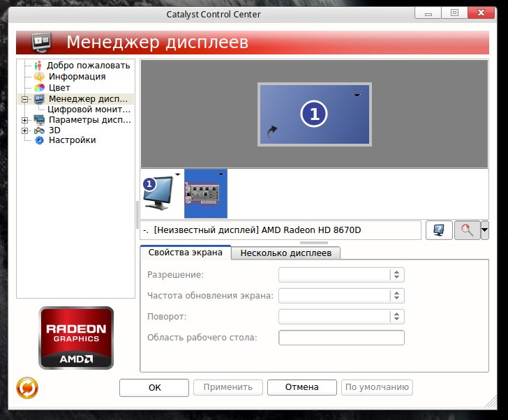
Task: Select Настройки tree item
Action: (73, 140)
